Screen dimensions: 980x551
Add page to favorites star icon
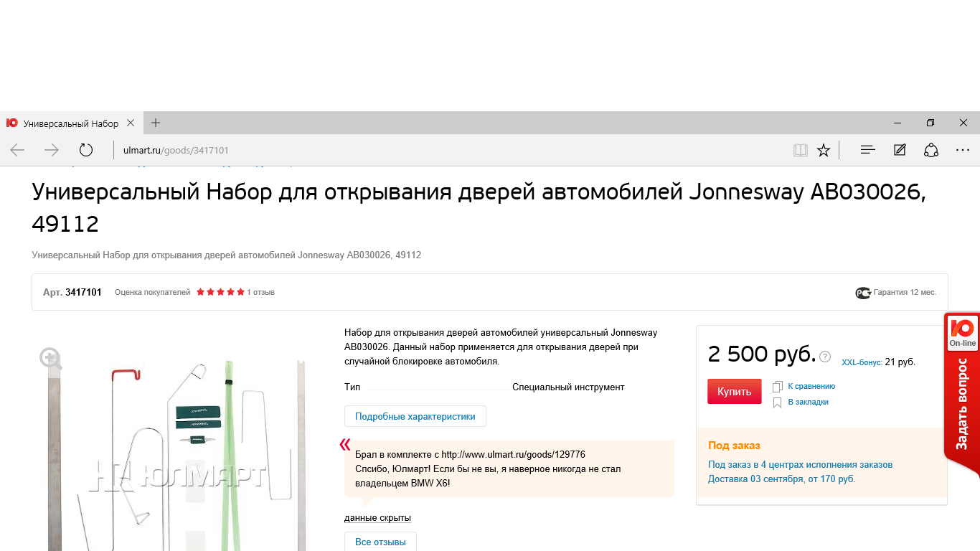[x=824, y=150]
